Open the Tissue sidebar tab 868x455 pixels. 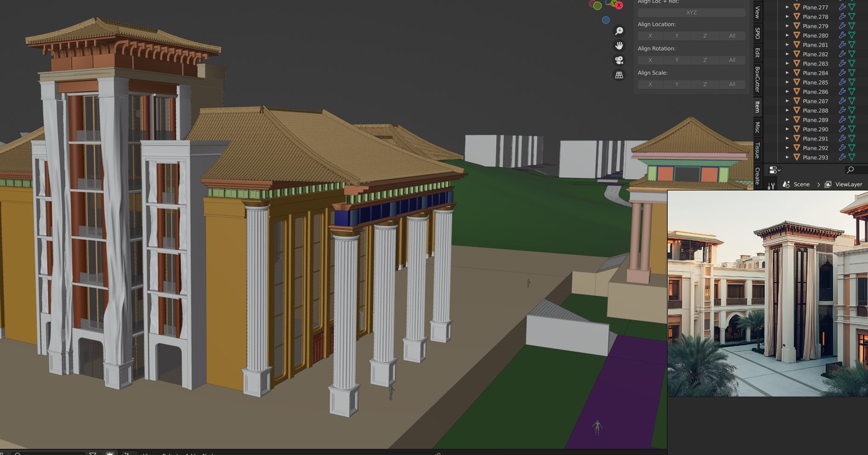click(758, 150)
